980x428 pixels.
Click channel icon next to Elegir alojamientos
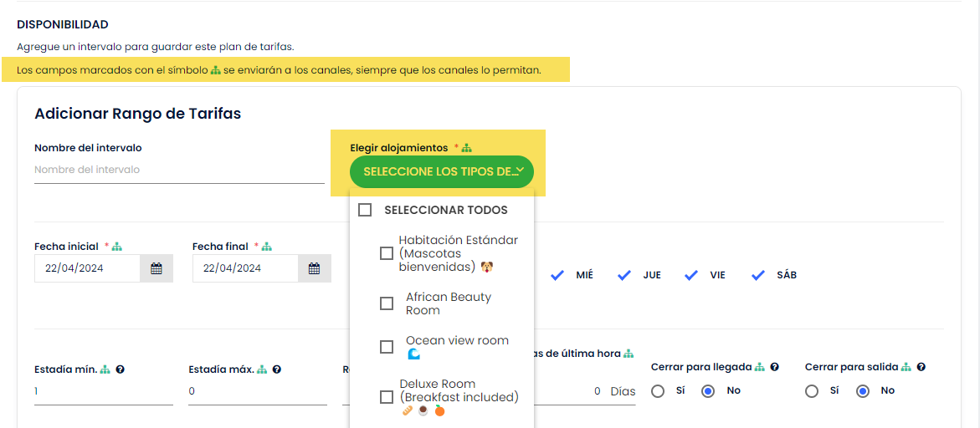click(467, 148)
